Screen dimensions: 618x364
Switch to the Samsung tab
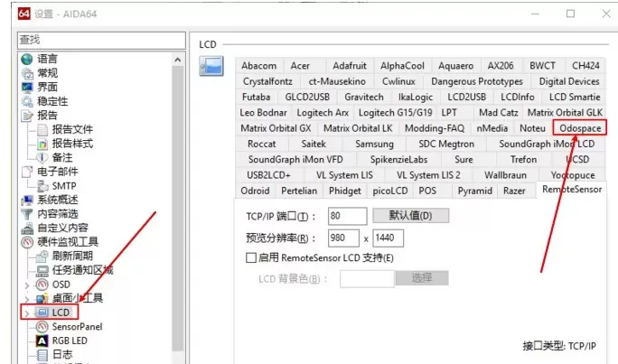tap(374, 145)
